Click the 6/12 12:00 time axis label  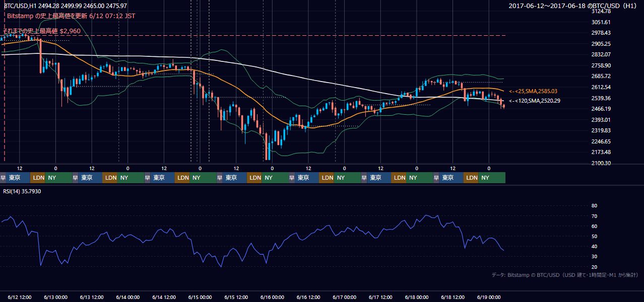21,297
